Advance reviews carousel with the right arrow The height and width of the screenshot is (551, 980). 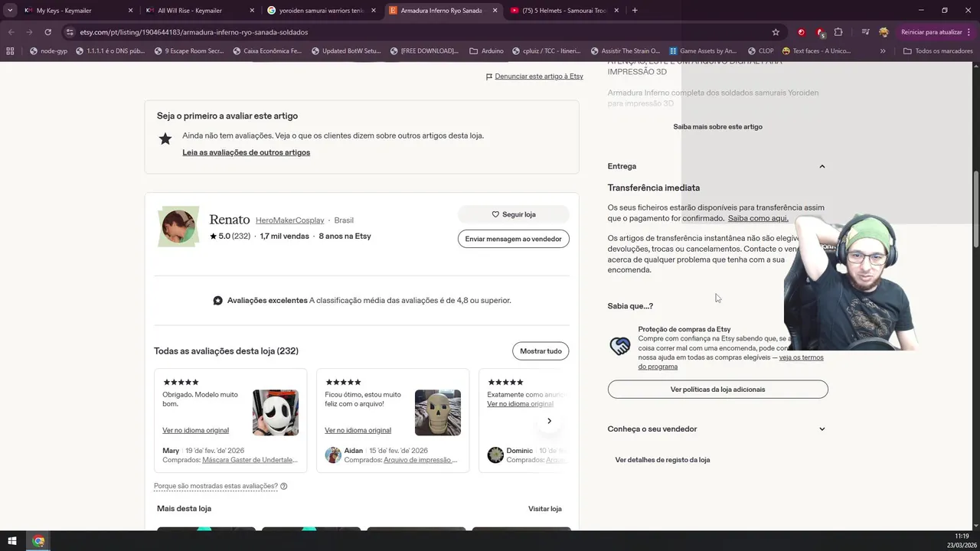coord(549,421)
